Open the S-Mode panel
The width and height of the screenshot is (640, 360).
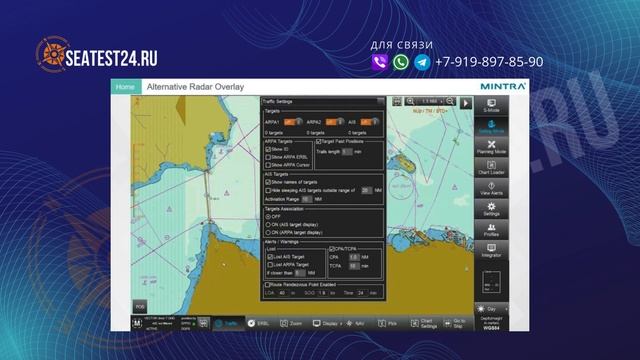pyautogui.click(x=491, y=106)
